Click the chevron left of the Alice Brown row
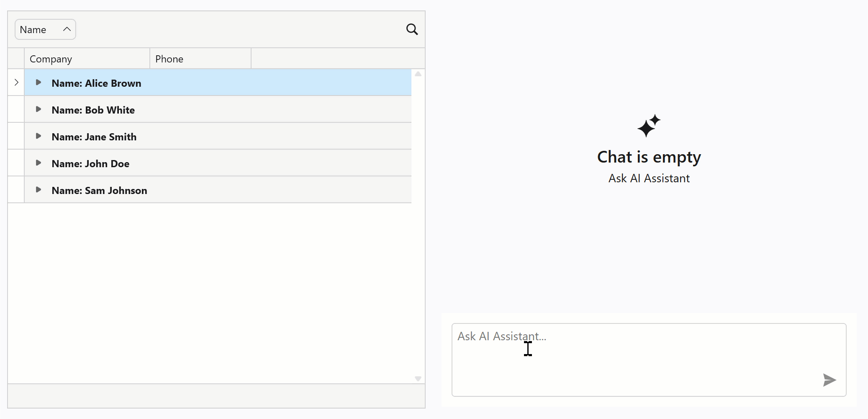 (x=16, y=82)
